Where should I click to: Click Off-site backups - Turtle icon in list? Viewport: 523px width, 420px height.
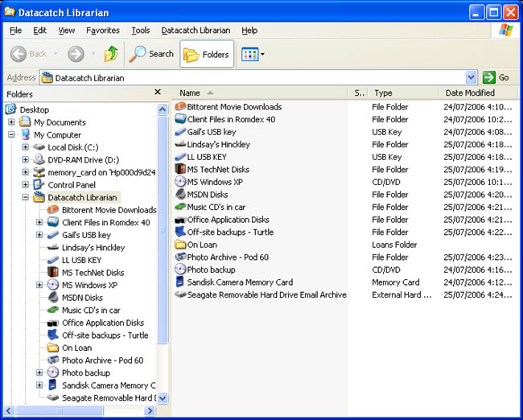[180, 232]
